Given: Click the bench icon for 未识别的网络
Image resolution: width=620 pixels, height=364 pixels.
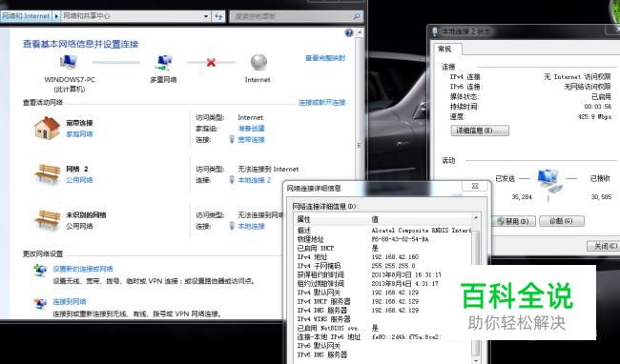Looking at the screenshot, I should tap(48, 220).
